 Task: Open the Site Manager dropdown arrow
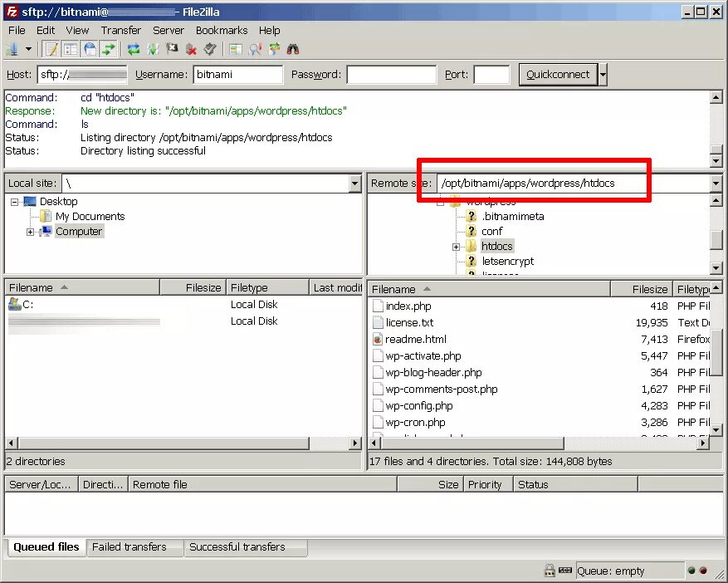(28, 49)
